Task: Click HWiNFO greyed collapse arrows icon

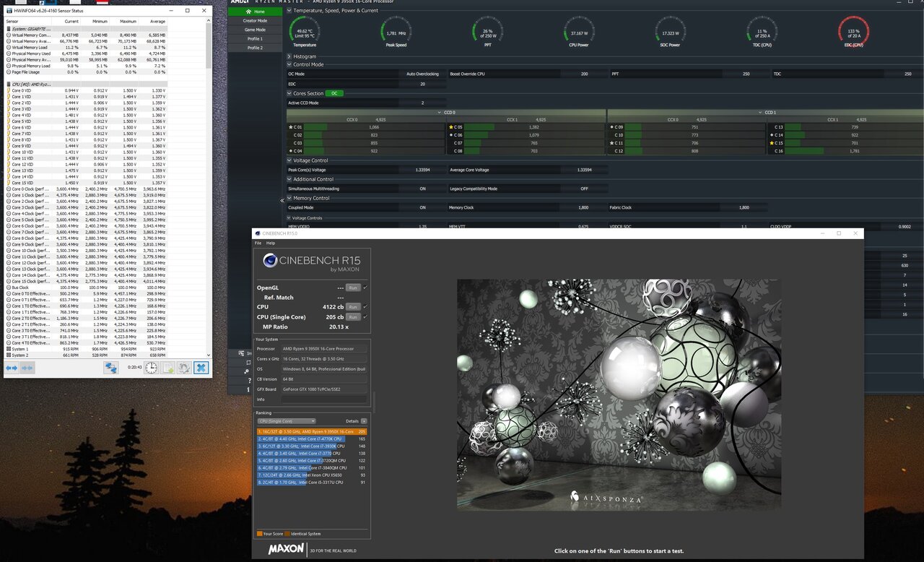Action: coord(27,368)
